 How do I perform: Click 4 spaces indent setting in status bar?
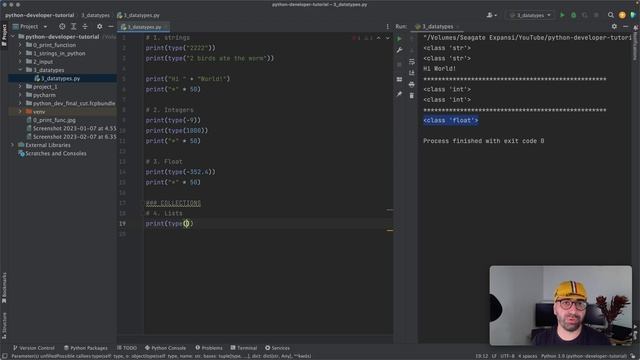click(528, 356)
